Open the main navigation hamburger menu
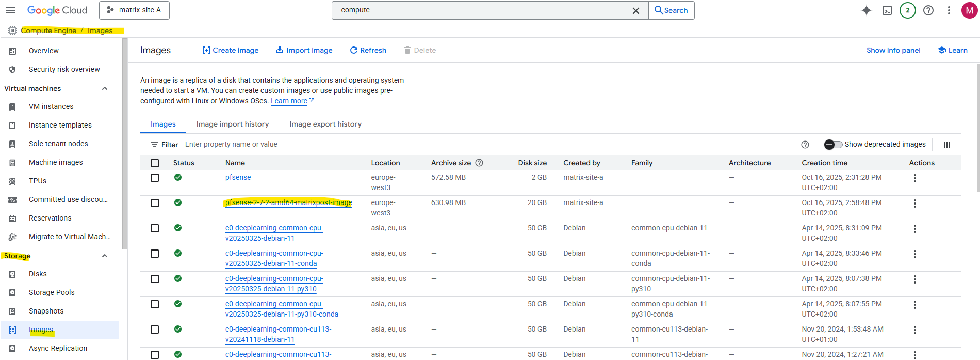 pos(10,10)
